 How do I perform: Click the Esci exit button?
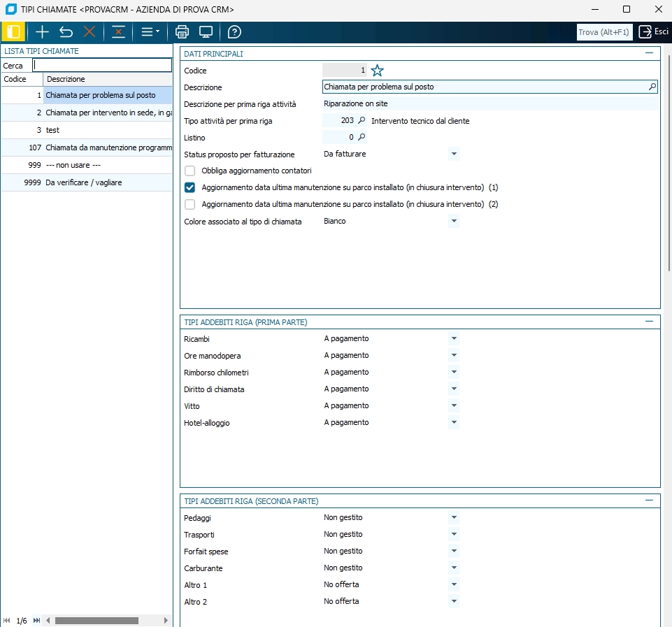653,32
